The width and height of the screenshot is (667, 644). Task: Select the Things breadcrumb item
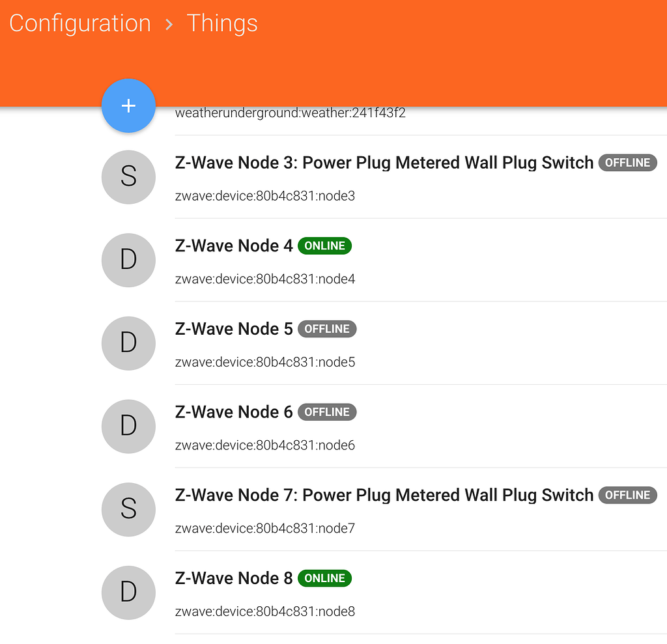click(x=222, y=23)
